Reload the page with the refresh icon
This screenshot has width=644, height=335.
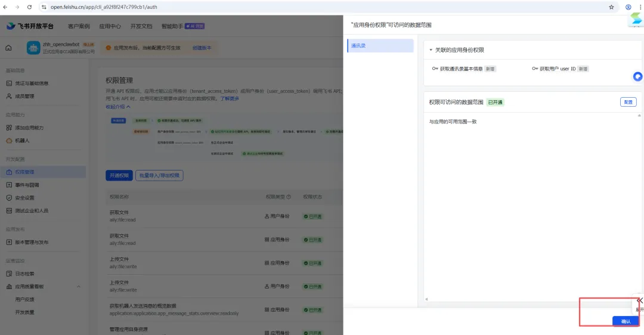click(30, 7)
